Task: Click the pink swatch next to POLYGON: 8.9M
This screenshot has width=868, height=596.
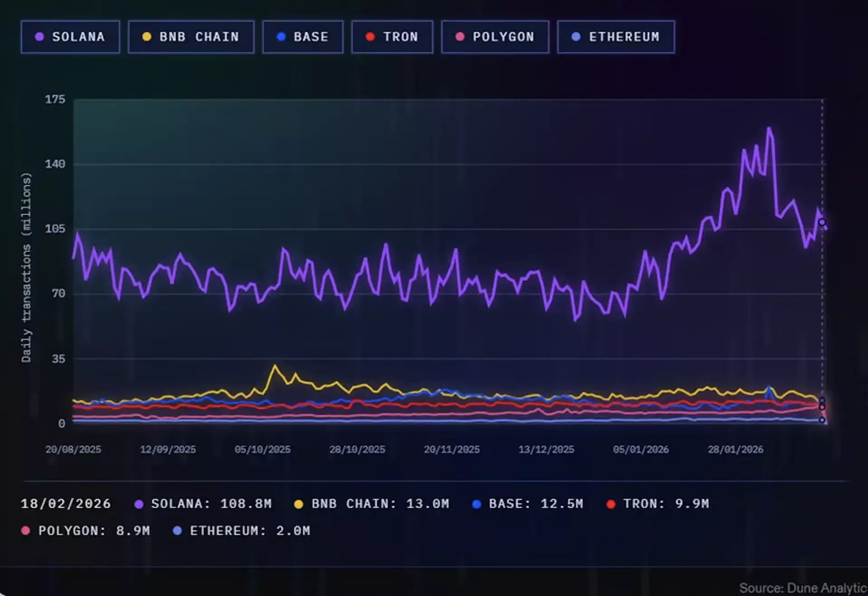Action: click(25, 530)
